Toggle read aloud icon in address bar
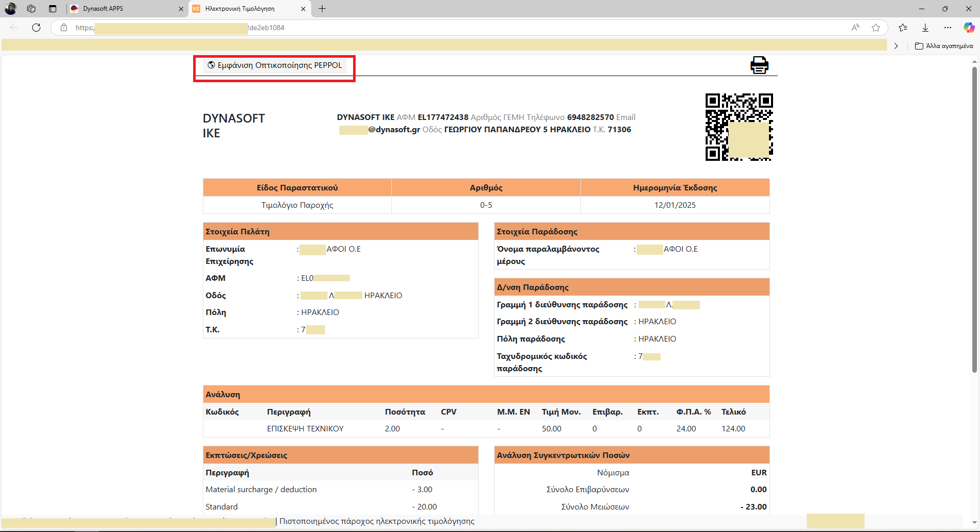Screen dimensions: 980x532 855,28
